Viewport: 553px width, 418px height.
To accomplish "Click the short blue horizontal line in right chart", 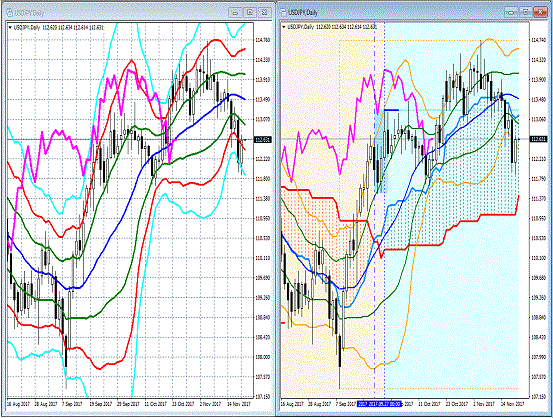I will tap(391, 110).
